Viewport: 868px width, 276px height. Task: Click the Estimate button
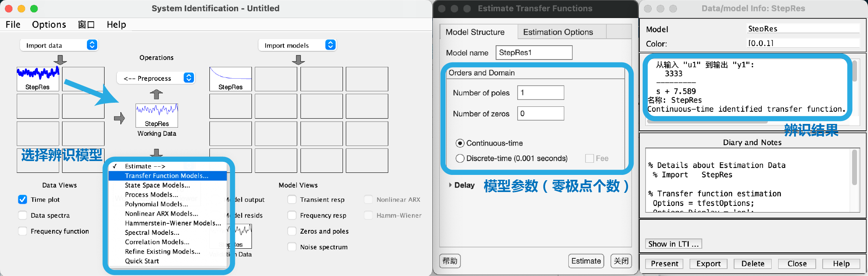tap(586, 261)
